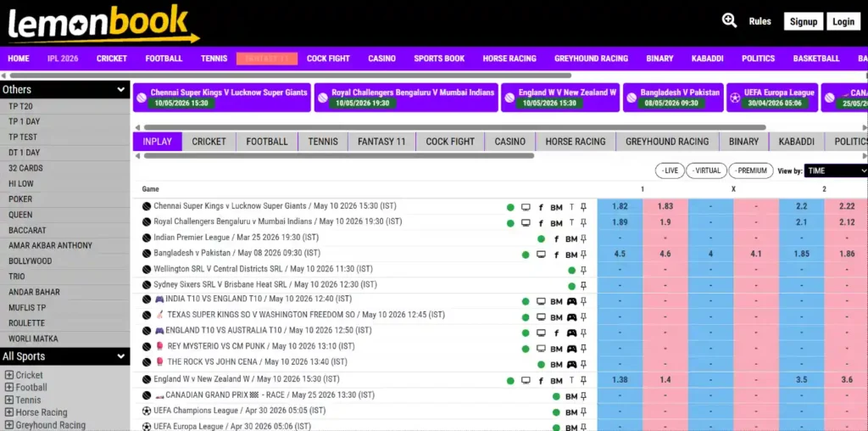Click the green in-play dot of Chennai Super Kings row
The image size is (868, 431).
[x=510, y=208]
